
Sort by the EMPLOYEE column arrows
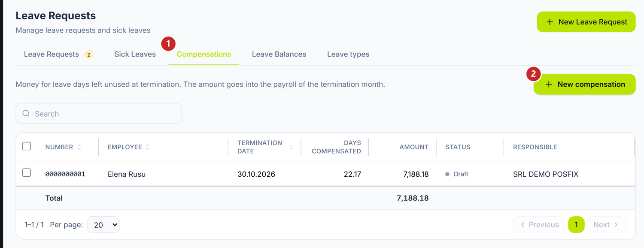(148, 147)
